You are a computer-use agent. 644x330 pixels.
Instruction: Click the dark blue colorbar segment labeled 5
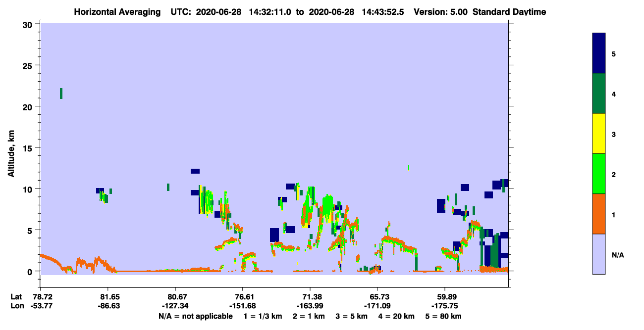[599, 53]
